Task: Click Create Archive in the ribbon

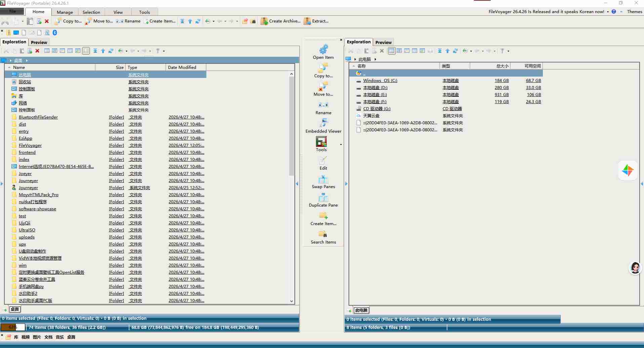Action: [x=280, y=21]
